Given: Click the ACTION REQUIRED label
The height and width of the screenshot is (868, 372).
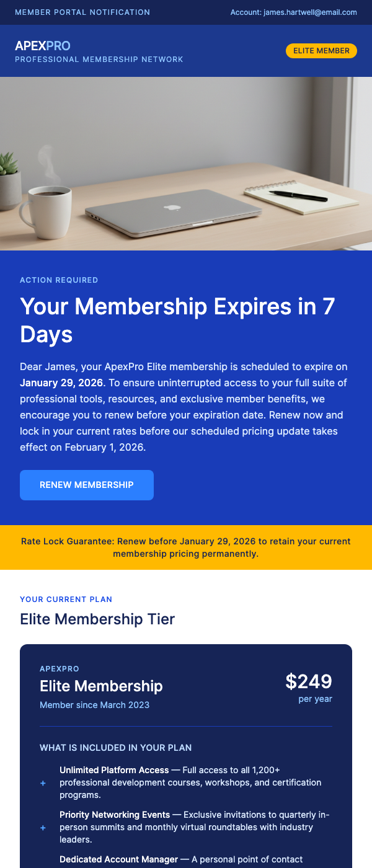Looking at the screenshot, I should (59, 280).
